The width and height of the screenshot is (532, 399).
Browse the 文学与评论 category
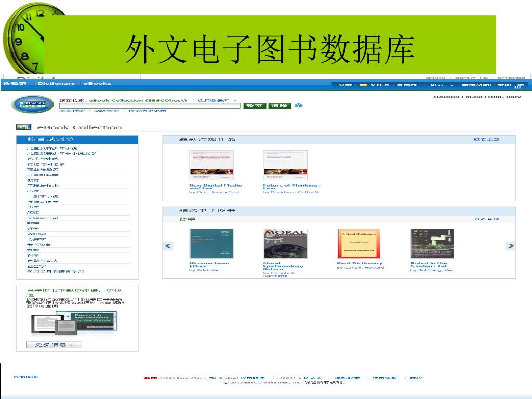click(43, 218)
